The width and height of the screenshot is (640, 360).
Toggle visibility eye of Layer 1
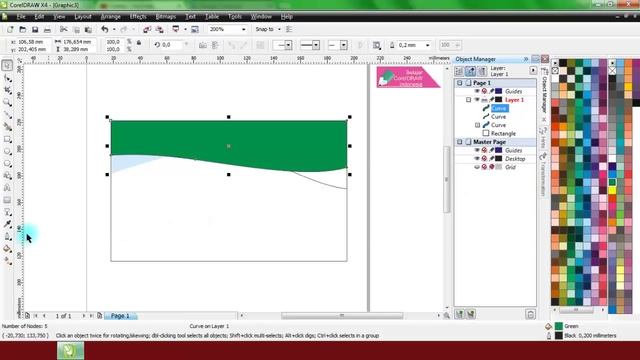[x=476, y=100]
